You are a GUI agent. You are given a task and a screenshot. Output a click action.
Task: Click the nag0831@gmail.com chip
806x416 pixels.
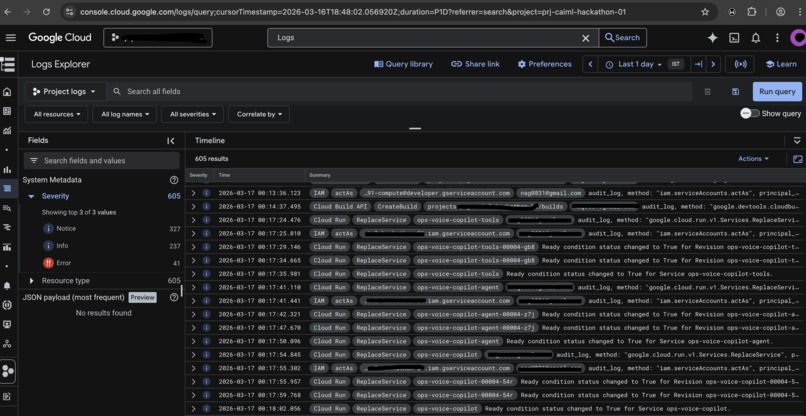tap(551, 193)
